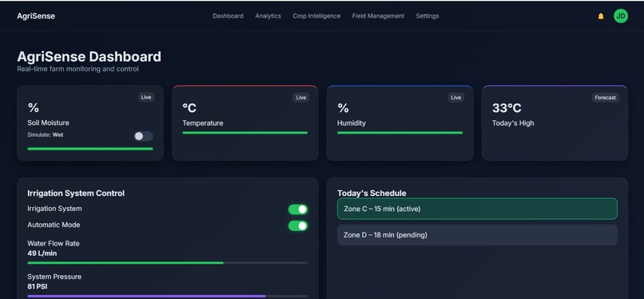Click the Soil Moisture card label
The image size is (644, 299).
(49, 123)
